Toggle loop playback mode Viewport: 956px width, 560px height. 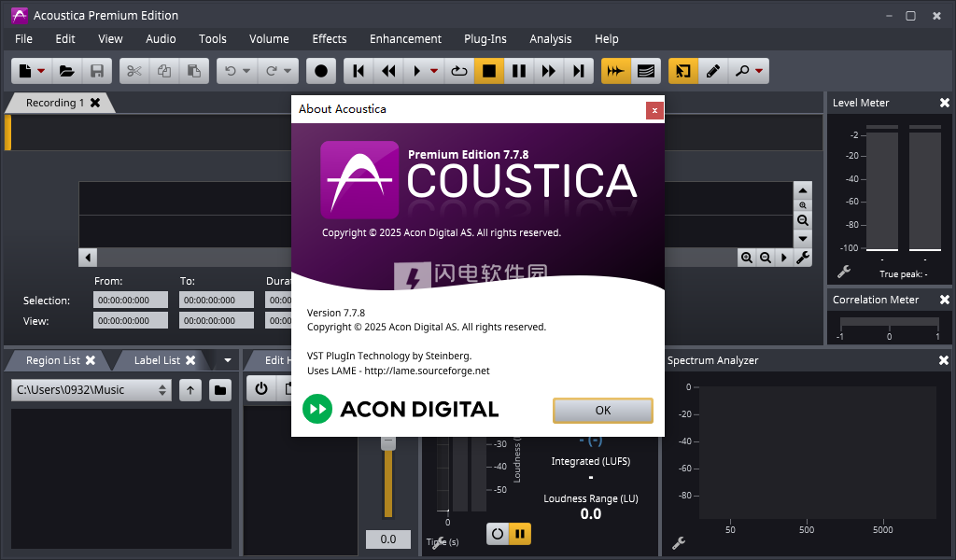click(459, 71)
